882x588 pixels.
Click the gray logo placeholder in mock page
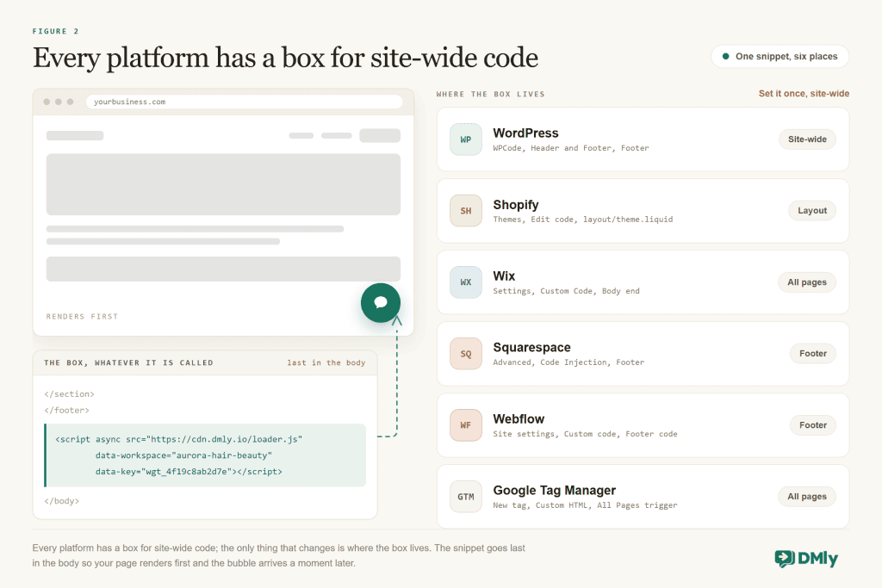75,135
